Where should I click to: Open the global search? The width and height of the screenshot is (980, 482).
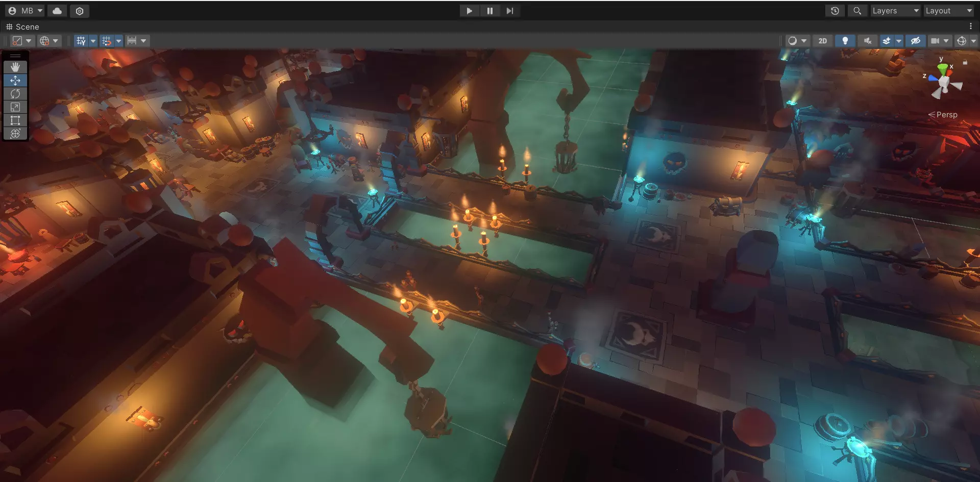coord(857,11)
